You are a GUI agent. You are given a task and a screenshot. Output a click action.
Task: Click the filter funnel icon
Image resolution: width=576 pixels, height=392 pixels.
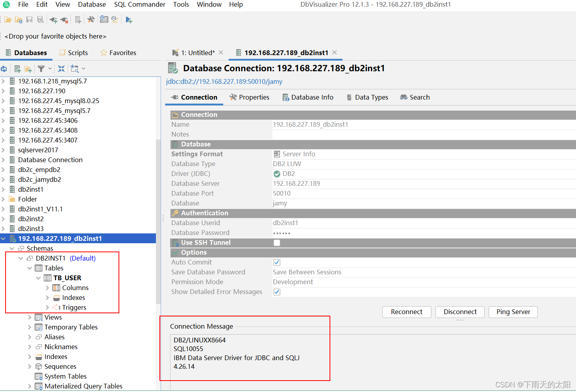(x=41, y=68)
